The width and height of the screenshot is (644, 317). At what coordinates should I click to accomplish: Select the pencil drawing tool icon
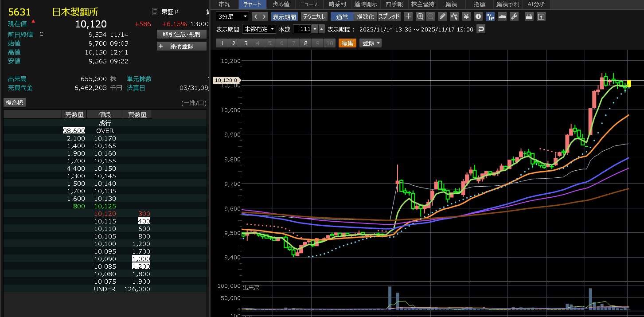click(442, 16)
